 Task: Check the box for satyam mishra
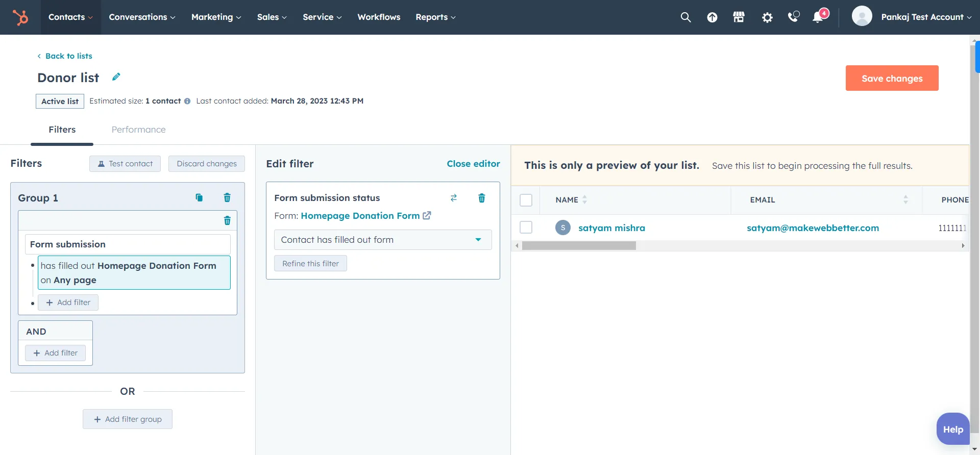[x=526, y=227]
